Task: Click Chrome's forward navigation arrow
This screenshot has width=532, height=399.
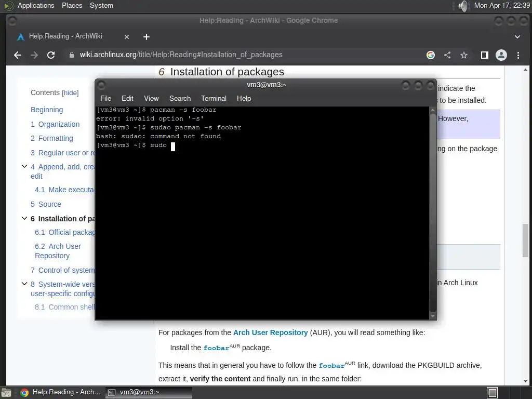Action: click(x=34, y=55)
